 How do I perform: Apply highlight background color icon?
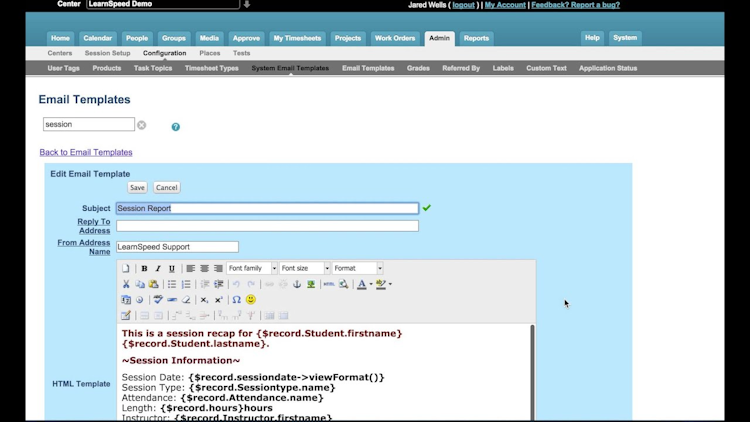[381, 284]
